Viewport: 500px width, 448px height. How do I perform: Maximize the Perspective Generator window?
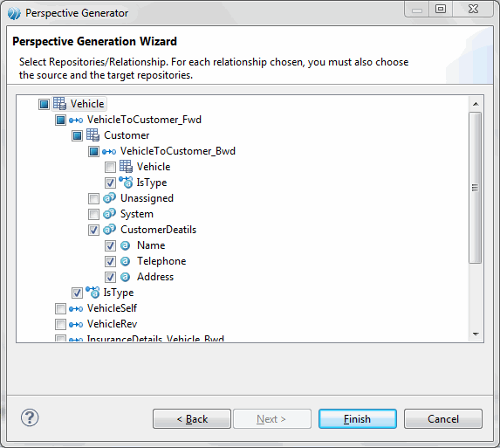pyautogui.click(x=441, y=9)
